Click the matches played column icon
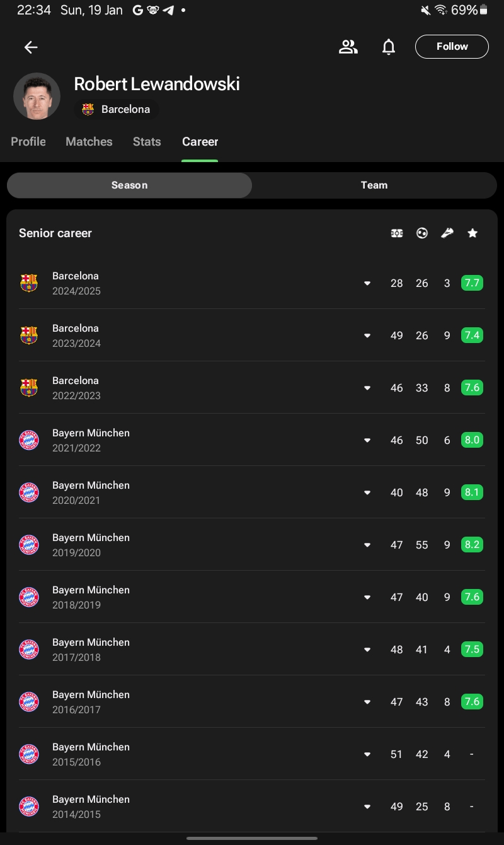504x845 pixels. click(x=397, y=233)
